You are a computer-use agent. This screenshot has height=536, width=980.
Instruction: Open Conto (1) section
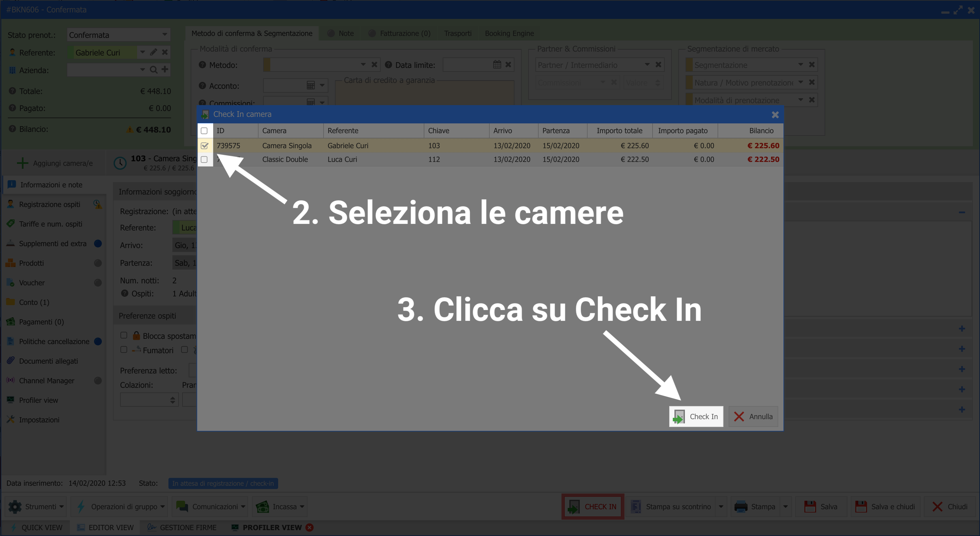55,302
